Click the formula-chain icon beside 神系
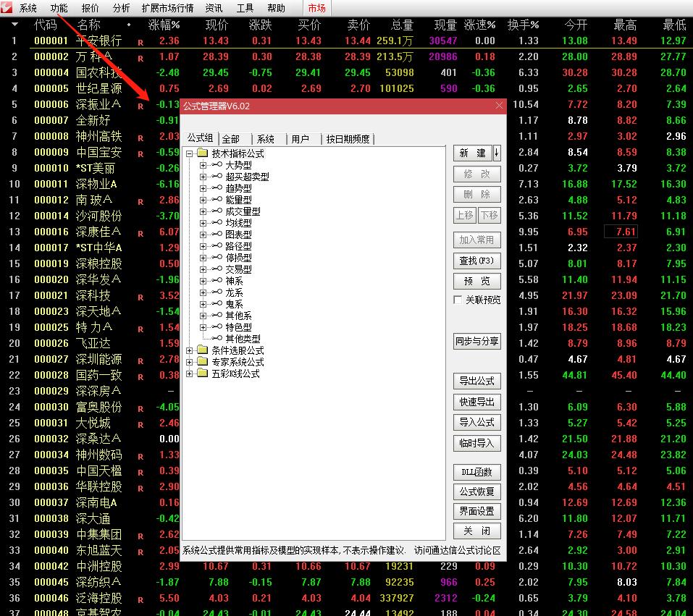 [x=217, y=281]
